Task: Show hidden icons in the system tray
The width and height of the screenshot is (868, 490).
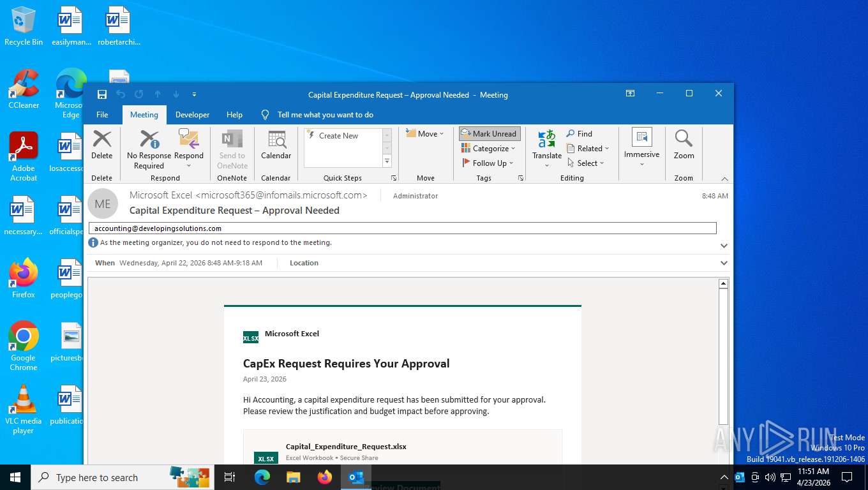Action: [x=724, y=477]
